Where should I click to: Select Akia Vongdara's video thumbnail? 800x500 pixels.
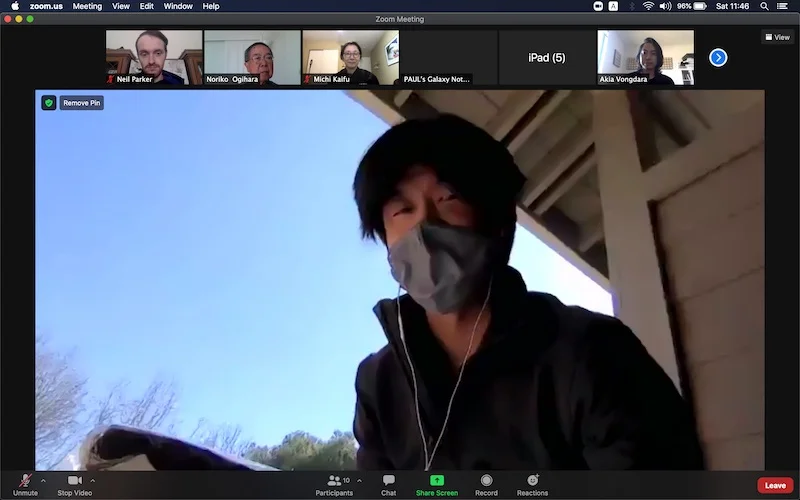coord(645,57)
